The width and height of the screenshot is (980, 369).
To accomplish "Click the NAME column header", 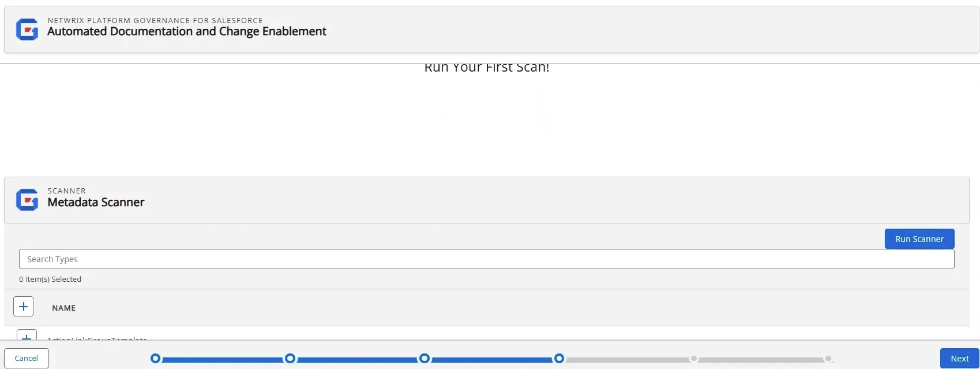I will tap(64, 308).
